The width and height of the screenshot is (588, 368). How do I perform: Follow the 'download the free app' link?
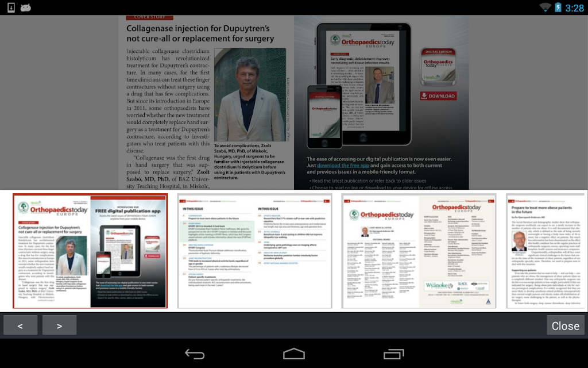point(343,165)
